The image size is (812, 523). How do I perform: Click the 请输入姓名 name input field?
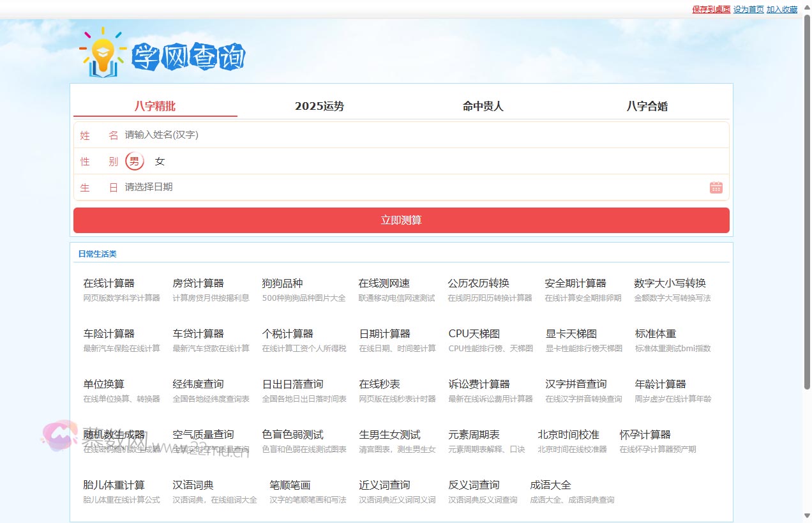pos(255,135)
